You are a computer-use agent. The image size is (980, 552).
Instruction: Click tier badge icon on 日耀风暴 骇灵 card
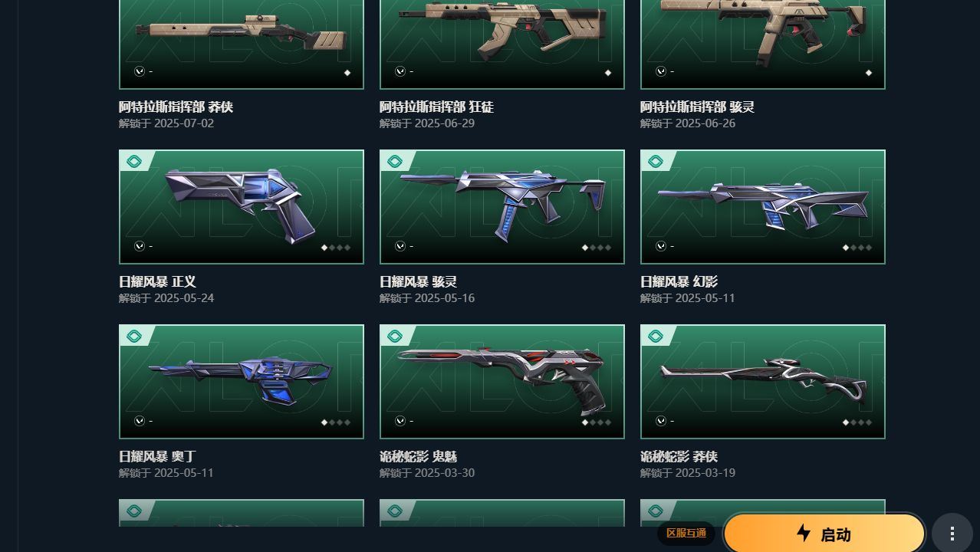tap(395, 162)
